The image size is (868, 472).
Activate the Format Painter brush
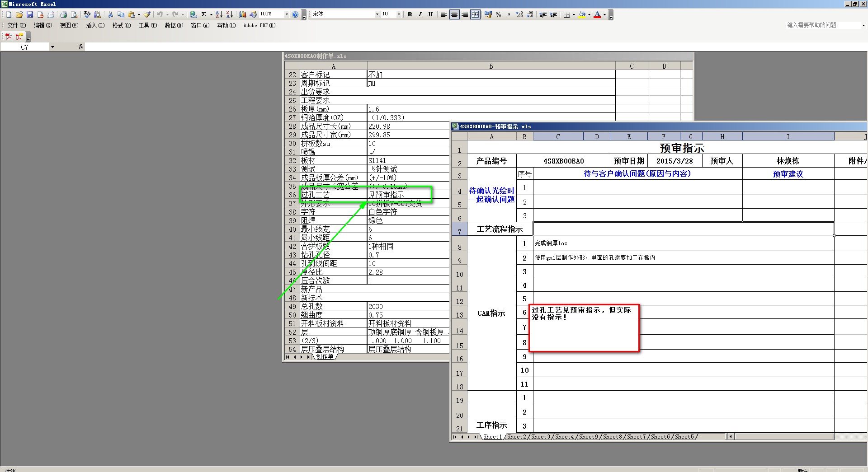tap(147, 14)
